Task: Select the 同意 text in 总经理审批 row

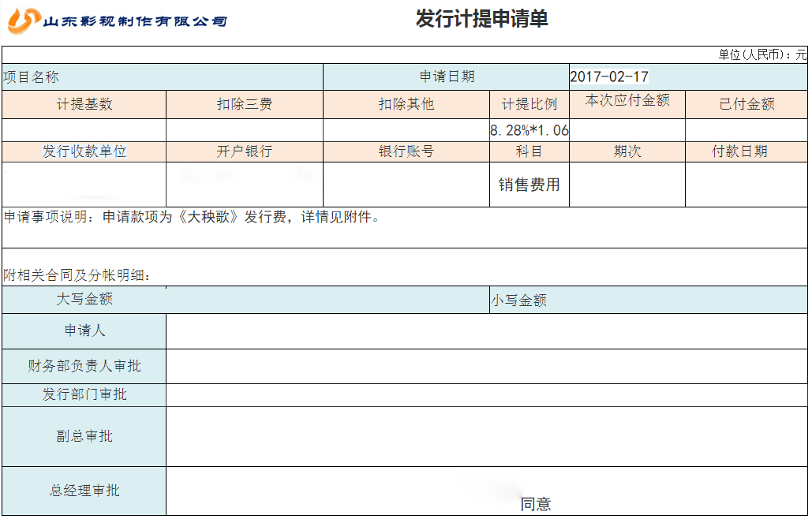Action: click(536, 504)
